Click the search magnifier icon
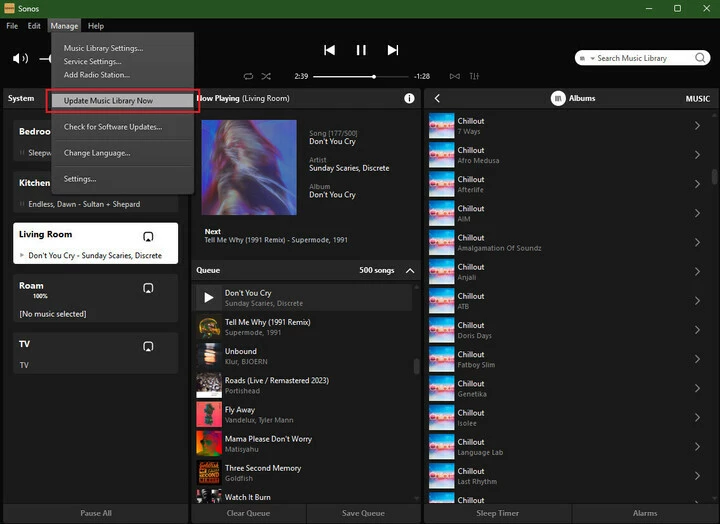This screenshot has height=524, width=720. click(700, 58)
